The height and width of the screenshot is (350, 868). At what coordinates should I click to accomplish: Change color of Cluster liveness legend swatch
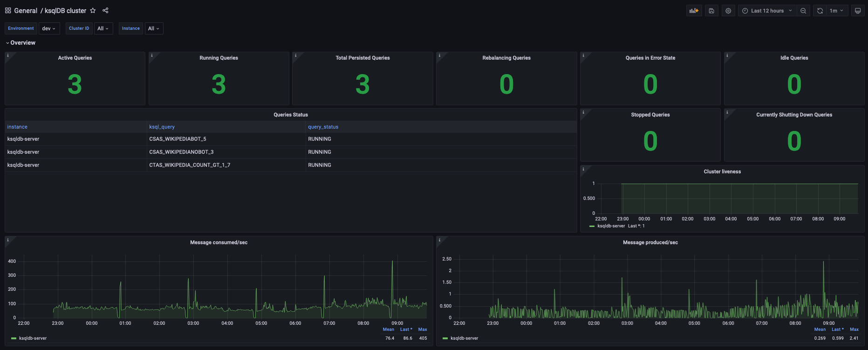[592, 226]
